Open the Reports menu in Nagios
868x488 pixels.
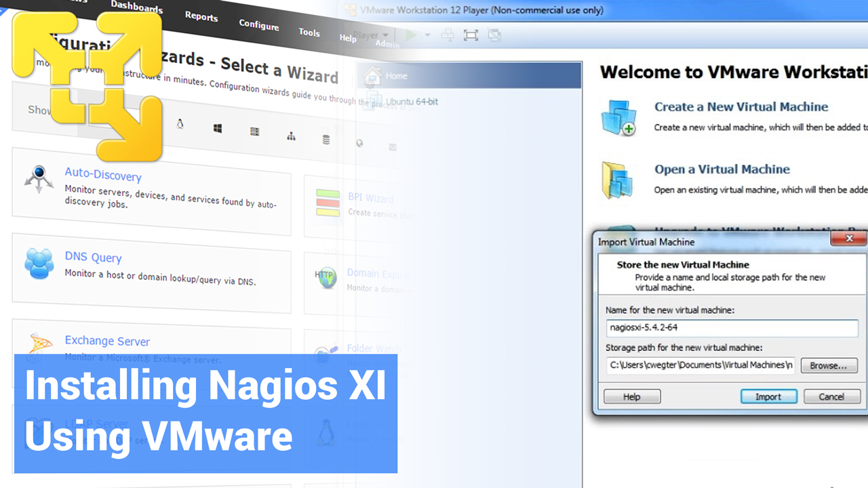pos(201,16)
